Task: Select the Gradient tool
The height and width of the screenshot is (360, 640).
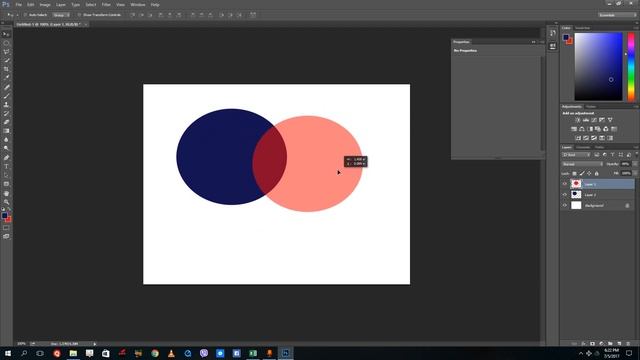Action: (x=6, y=131)
